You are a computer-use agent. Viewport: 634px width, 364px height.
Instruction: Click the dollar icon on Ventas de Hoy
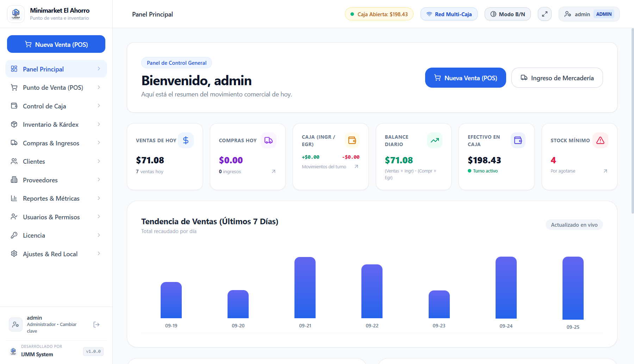coord(186,140)
